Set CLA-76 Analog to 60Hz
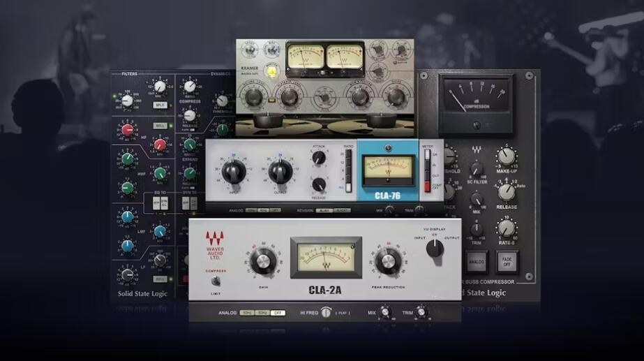Viewport: 644px width, 361px height. (x=263, y=210)
